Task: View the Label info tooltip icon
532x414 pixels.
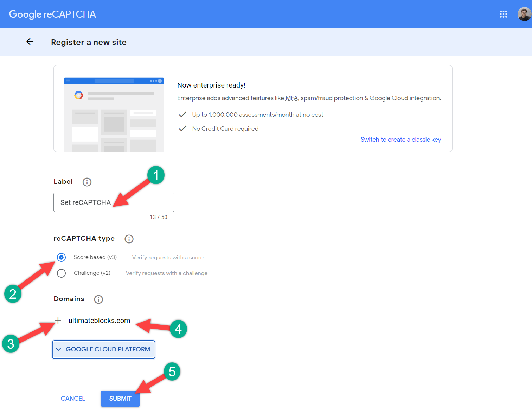Action: [x=86, y=182]
